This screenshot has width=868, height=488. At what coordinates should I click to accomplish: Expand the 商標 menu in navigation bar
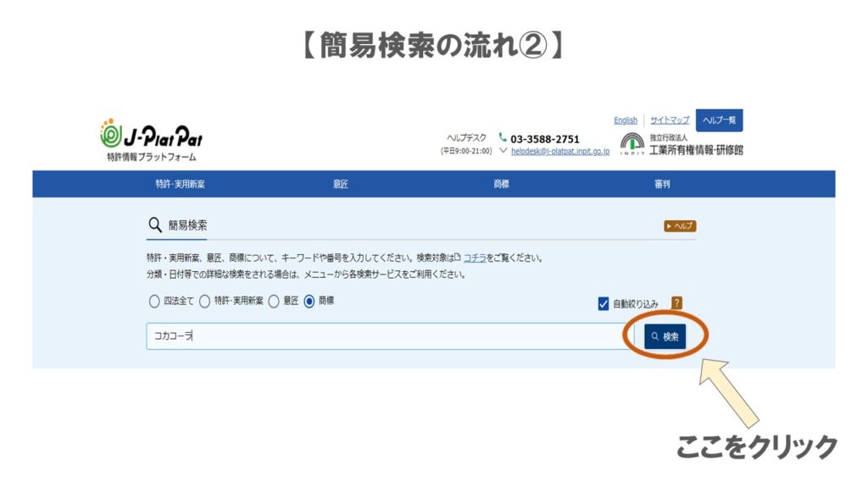pyautogui.click(x=501, y=184)
